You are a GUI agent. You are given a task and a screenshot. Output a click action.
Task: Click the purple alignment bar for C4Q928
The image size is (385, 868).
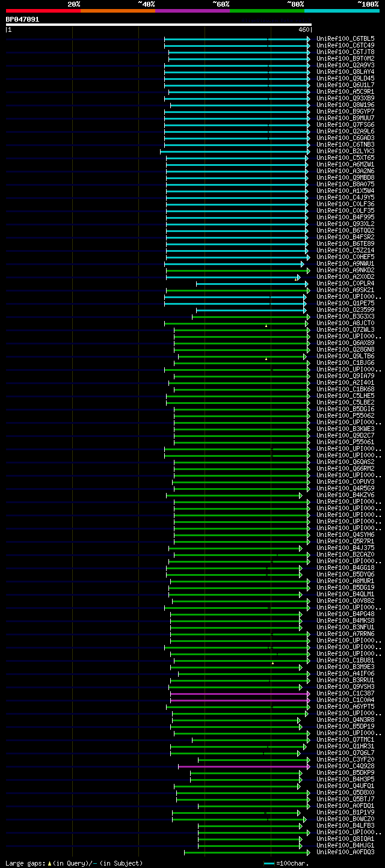coord(244,766)
